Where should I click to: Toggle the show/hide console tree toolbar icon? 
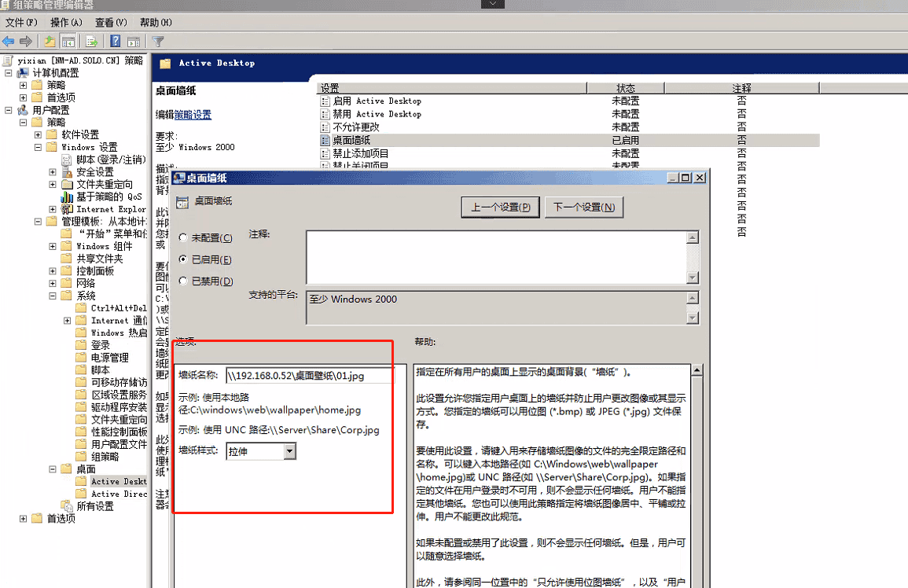click(x=67, y=41)
